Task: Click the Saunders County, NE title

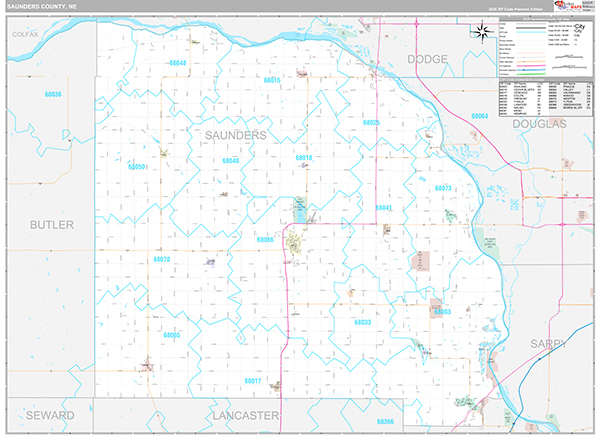Action: [42, 7]
